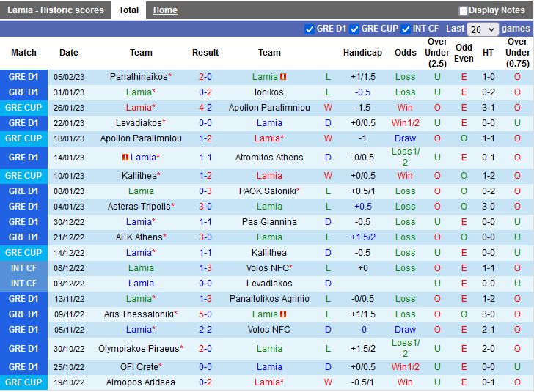Select the Win1/2 odds on Levadiakos row

click(405, 123)
